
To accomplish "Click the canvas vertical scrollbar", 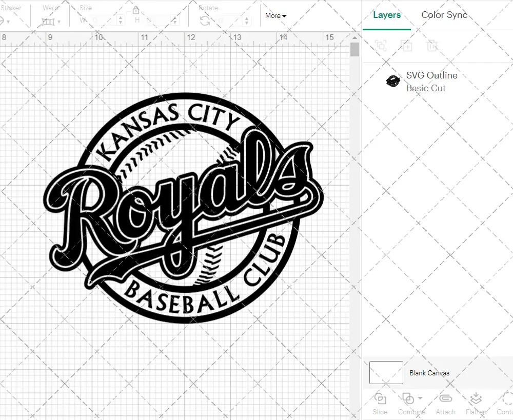I will click(x=354, y=49).
